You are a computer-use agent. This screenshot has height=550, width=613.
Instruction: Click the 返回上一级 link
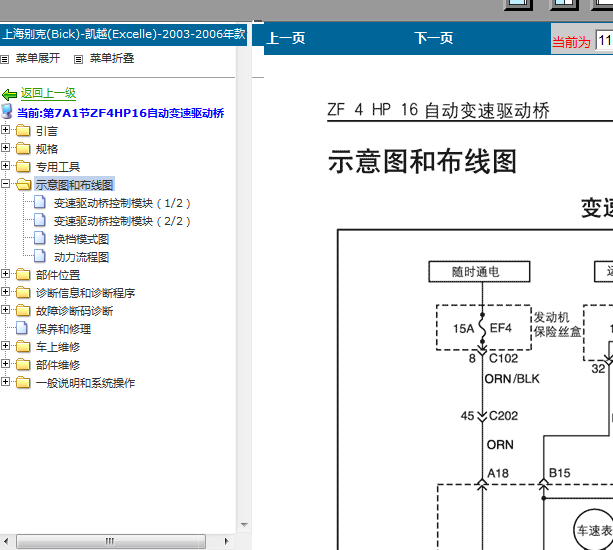pyautogui.click(x=48, y=93)
